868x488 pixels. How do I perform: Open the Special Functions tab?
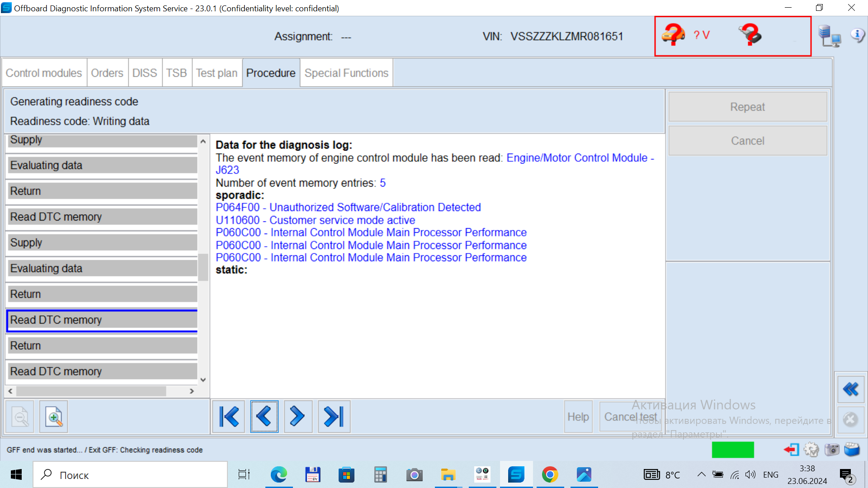click(x=346, y=73)
